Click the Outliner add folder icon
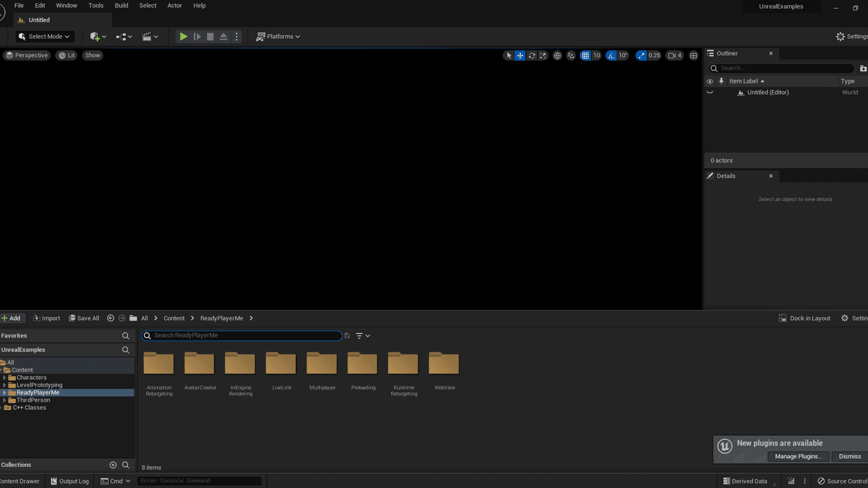The image size is (868, 488). coord(863,68)
